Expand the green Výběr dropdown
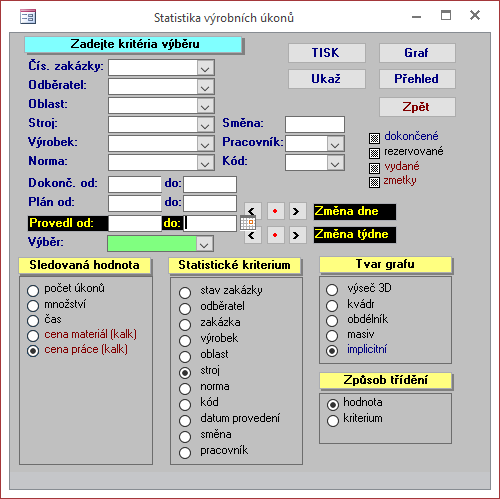The height and width of the screenshot is (499, 500). (x=204, y=244)
